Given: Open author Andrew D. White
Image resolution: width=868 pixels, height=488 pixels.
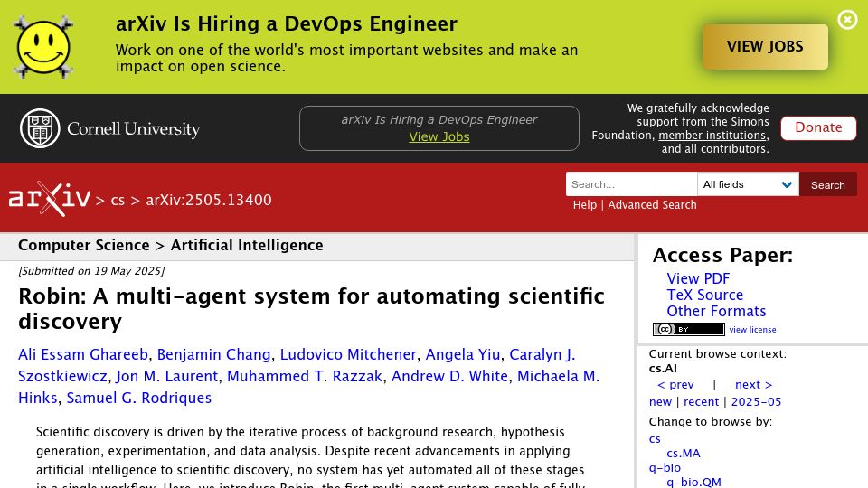Looking at the screenshot, I should click(x=449, y=376).
